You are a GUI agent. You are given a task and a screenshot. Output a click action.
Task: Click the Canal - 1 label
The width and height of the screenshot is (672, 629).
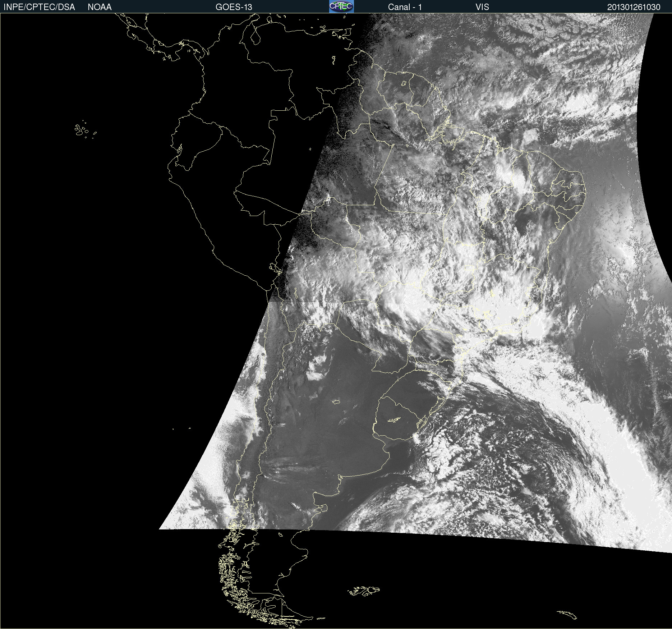pyautogui.click(x=405, y=7)
